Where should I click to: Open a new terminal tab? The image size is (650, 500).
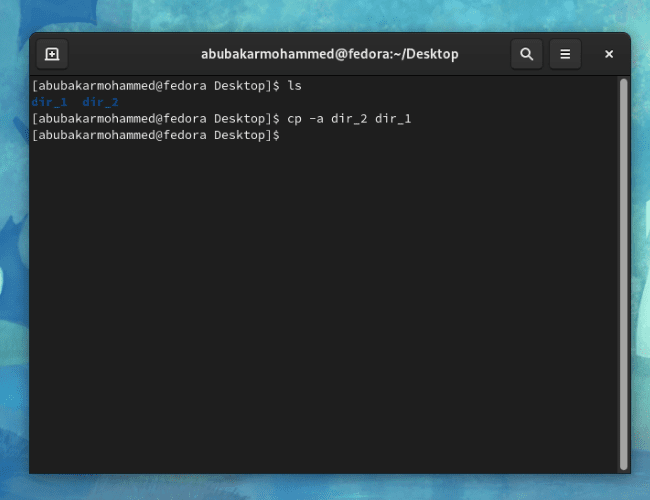(52, 54)
